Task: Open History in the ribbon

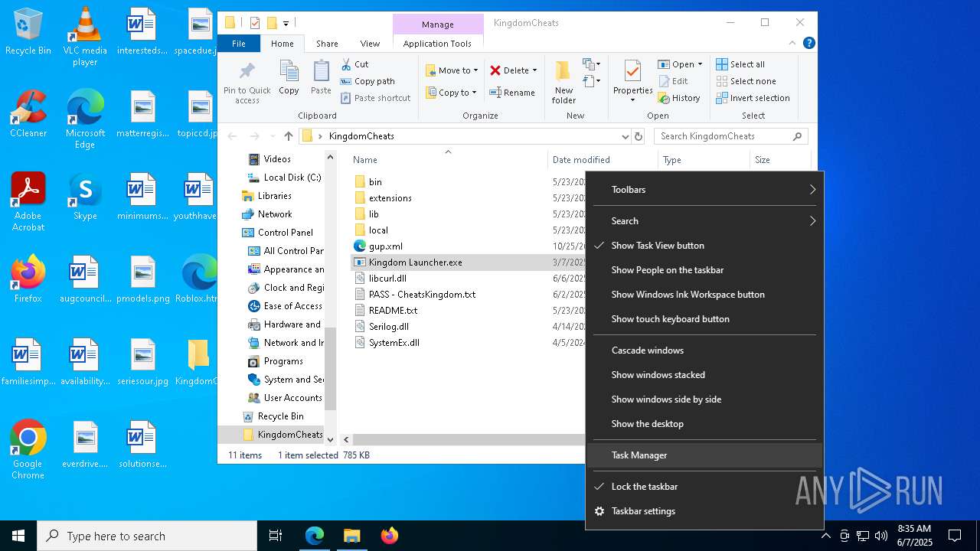Action: point(679,98)
